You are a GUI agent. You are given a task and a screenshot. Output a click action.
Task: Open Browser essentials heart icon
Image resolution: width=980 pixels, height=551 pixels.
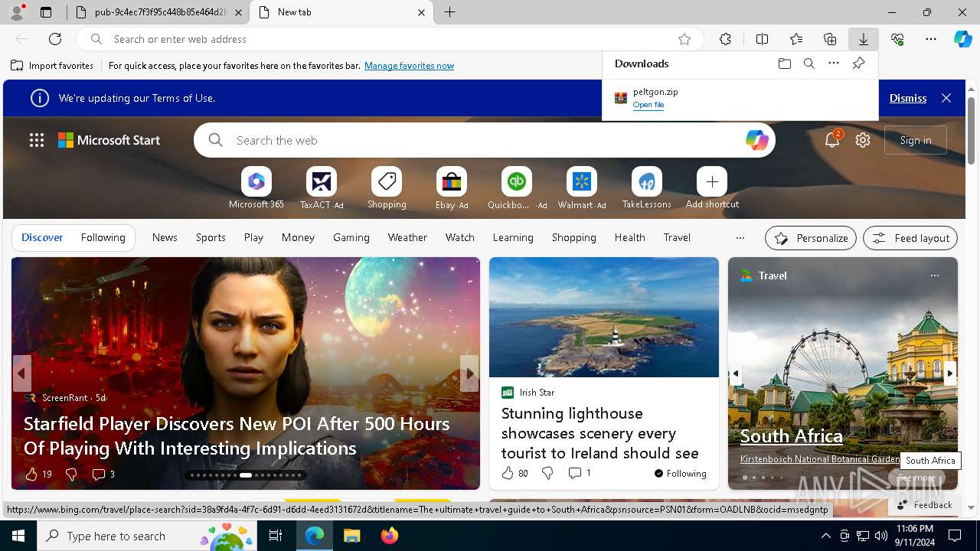click(x=897, y=39)
